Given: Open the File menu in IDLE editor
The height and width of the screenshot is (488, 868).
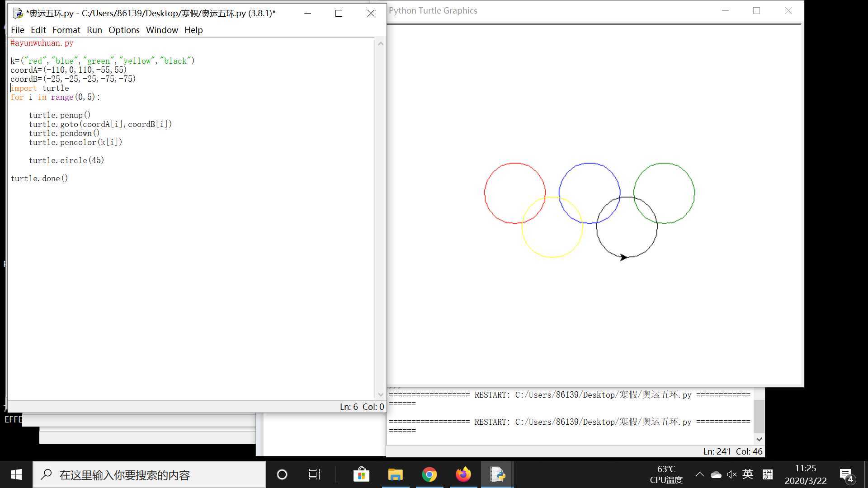Looking at the screenshot, I should [18, 30].
